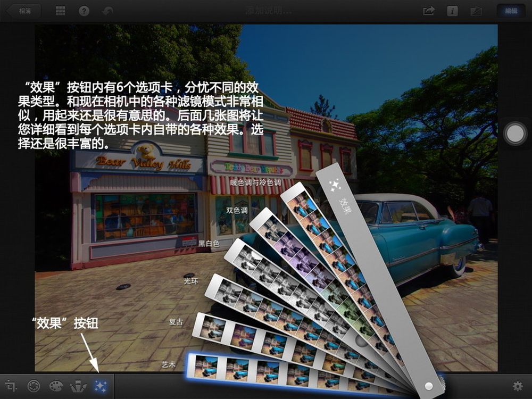Viewport: 532px width, 399px height.
Task: Show photo Info panel
Action: [452, 11]
